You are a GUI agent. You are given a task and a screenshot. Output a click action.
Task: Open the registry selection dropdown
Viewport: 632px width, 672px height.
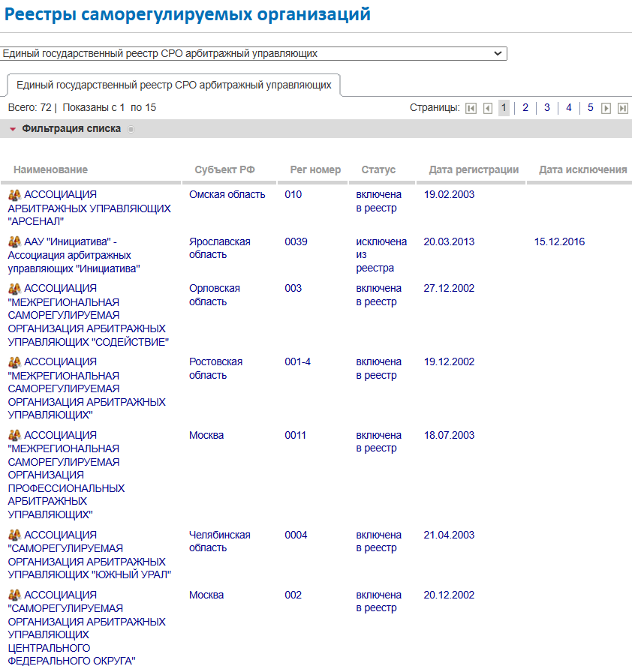(254, 53)
